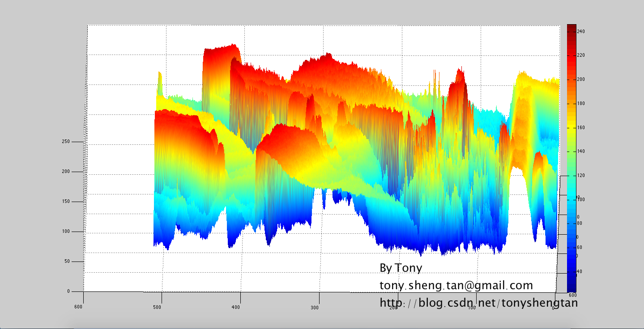Click the 0 tick label on the vertical axis
Screen dimensions: 644x329
click(68, 291)
